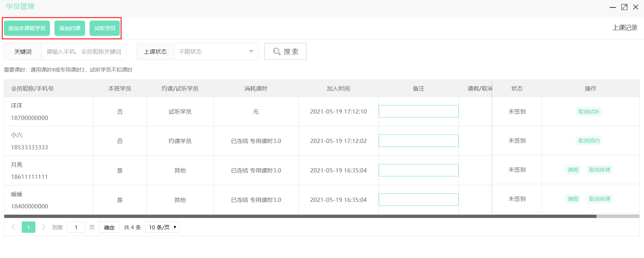Click 请假 for 暖暖
Viewport: 644px width, 258px height.
click(x=573, y=199)
